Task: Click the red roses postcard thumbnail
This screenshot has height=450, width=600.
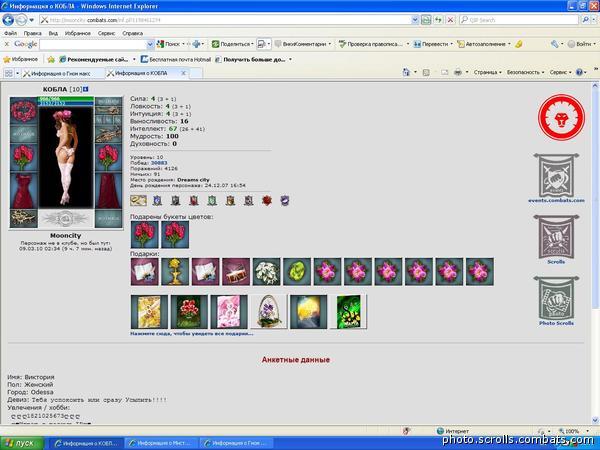Action: 189,311
